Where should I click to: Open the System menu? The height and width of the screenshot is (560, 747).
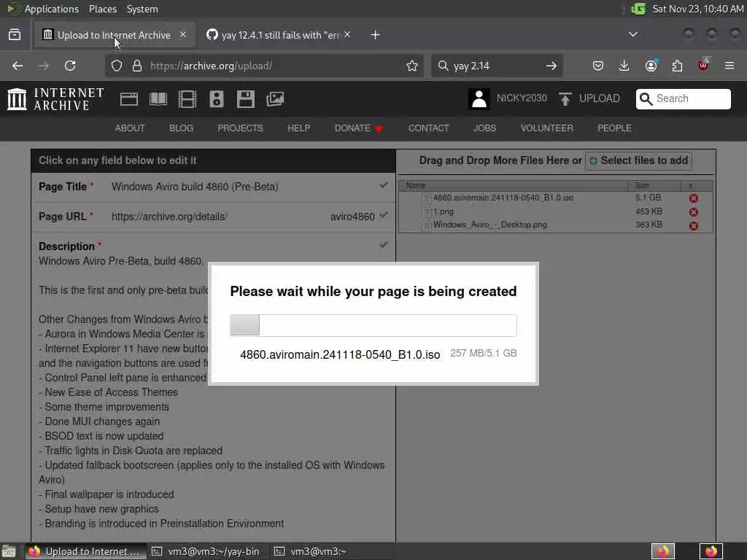click(142, 9)
